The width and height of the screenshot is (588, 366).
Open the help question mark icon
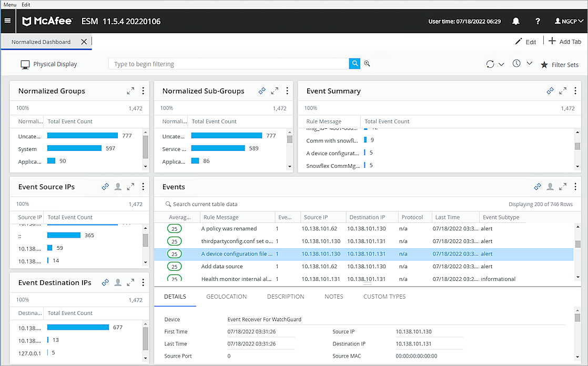pos(538,22)
